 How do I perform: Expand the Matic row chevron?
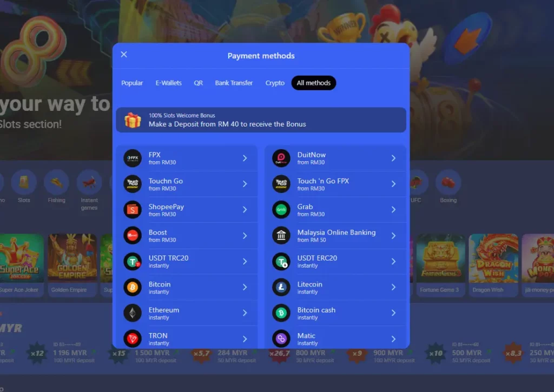point(394,339)
